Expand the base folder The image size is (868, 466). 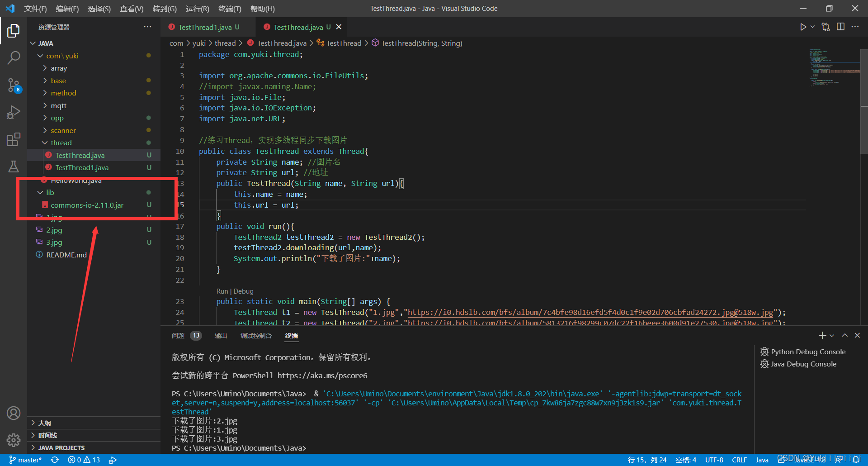click(94, 81)
